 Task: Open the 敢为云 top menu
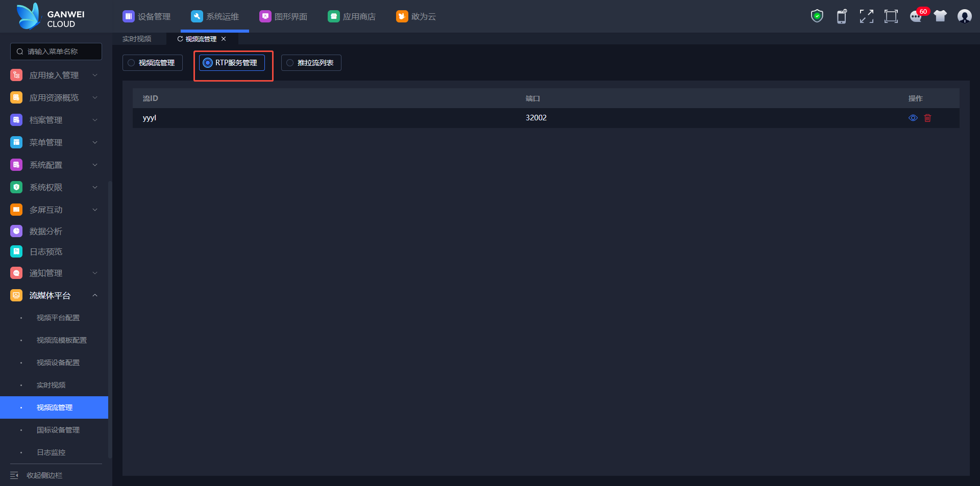point(416,16)
